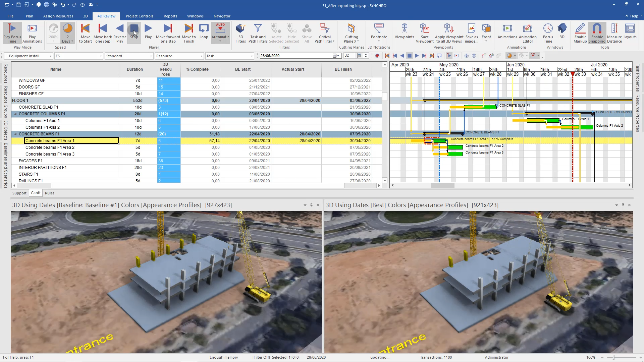Collapse CONCRETE COLUMNS F1 group
The width and height of the screenshot is (644, 362).
click(15, 114)
